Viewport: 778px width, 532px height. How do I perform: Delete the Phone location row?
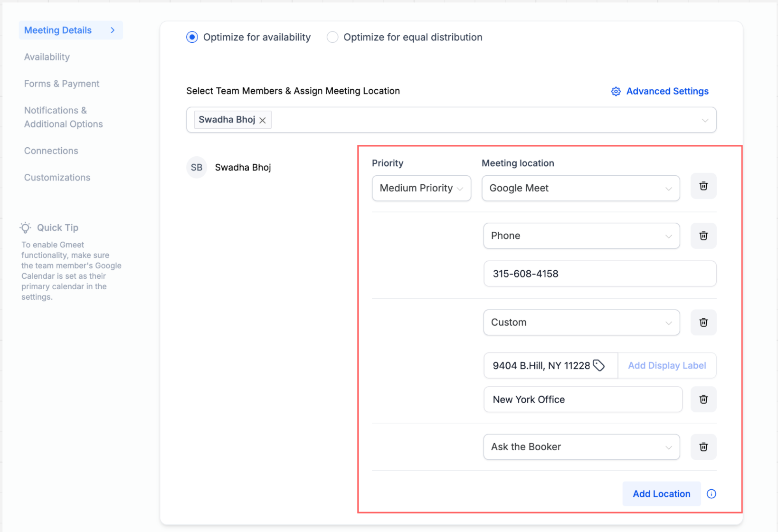pyautogui.click(x=703, y=236)
